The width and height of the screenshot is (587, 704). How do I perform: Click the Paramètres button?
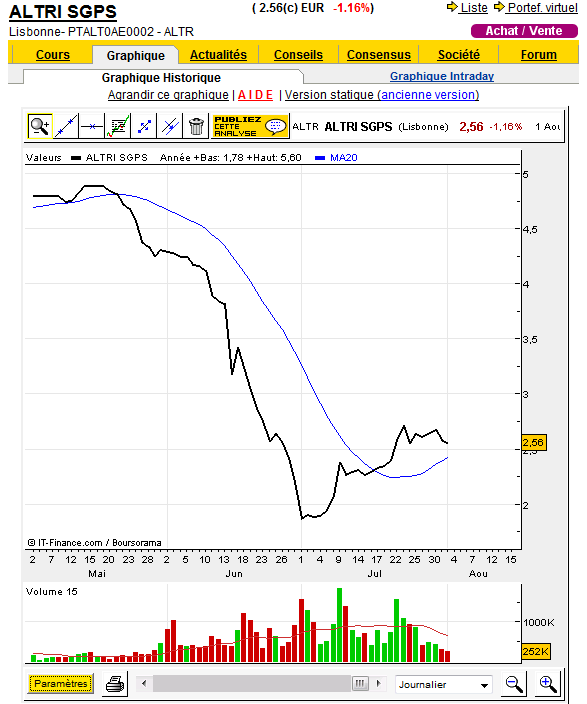click(61, 684)
